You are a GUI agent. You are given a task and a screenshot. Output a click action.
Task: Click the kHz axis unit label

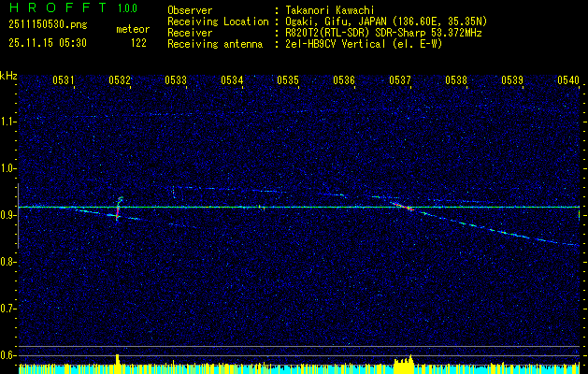point(8,76)
